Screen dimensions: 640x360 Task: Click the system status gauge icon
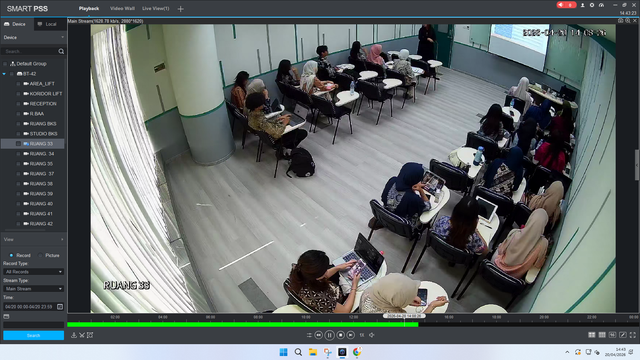click(601, 5)
